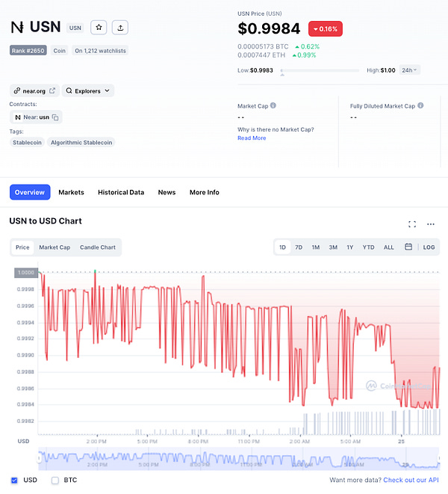Image resolution: width=448 pixels, height=494 pixels.
Task: Click the 0.00005173 BTC value
Action: [263, 46]
